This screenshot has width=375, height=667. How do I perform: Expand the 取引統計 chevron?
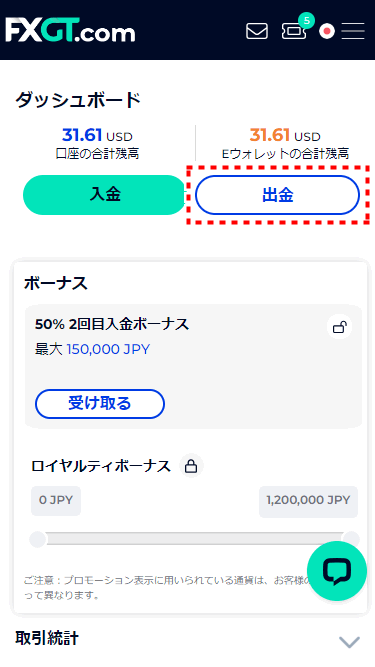tap(349, 641)
